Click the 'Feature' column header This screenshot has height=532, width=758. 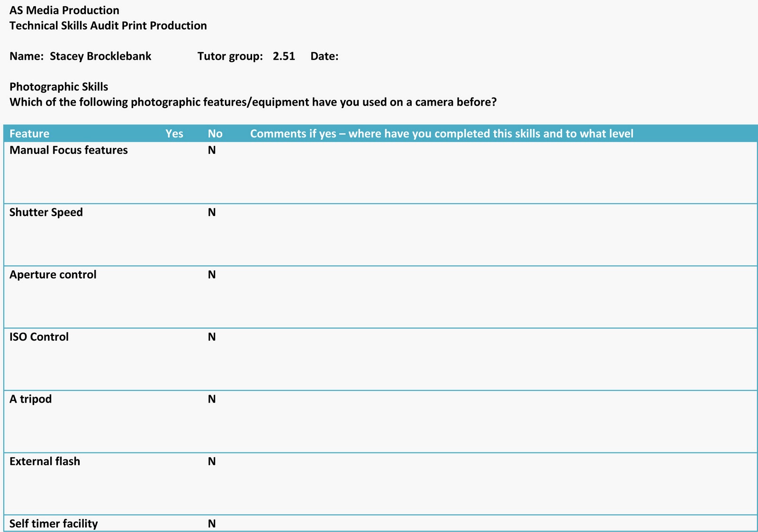(x=29, y=134)
